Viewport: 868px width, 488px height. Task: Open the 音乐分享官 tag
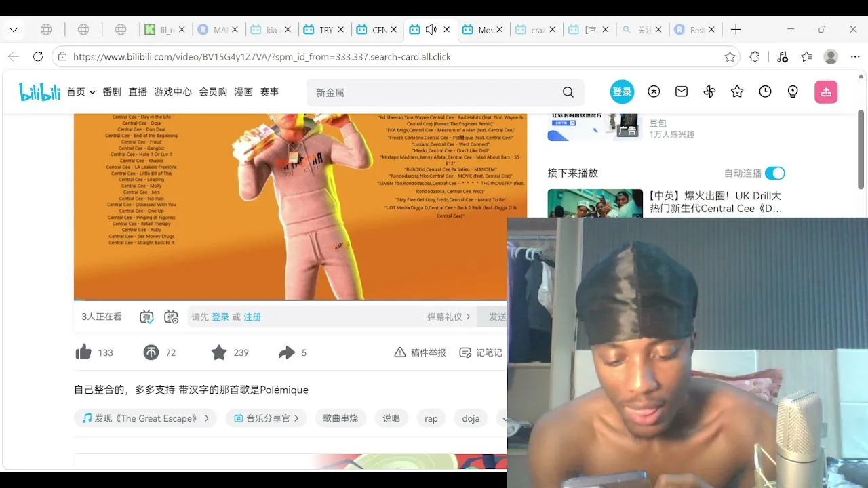[267, 418]
